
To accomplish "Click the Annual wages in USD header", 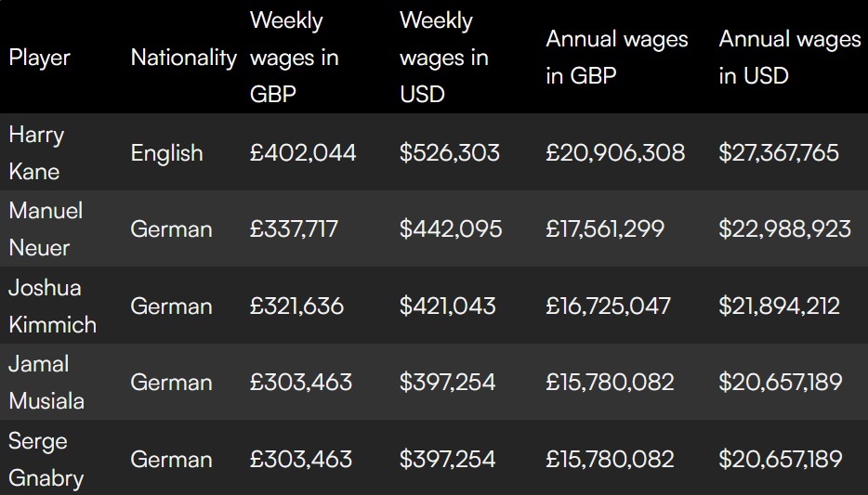I will coord(789,58).
